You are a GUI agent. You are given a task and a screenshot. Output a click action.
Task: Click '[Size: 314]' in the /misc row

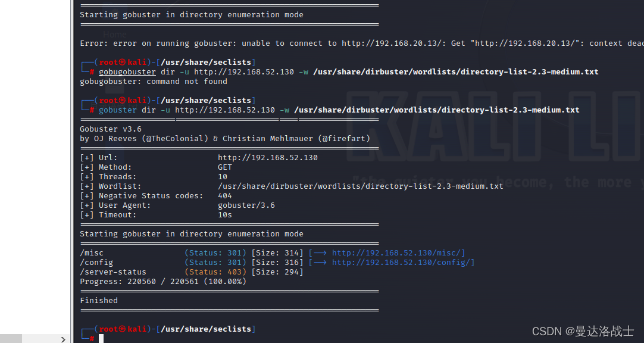[x=277, y=253]
